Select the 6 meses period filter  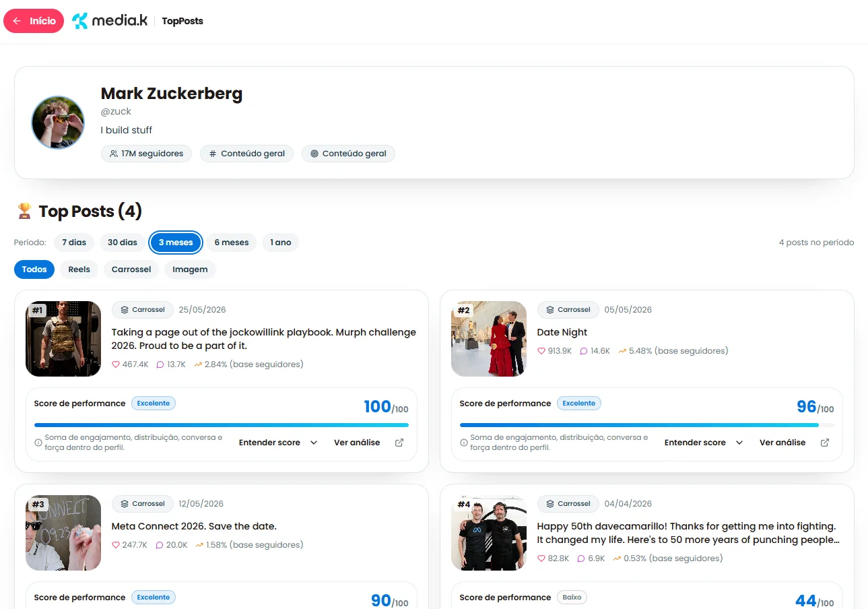click(232, 243)
